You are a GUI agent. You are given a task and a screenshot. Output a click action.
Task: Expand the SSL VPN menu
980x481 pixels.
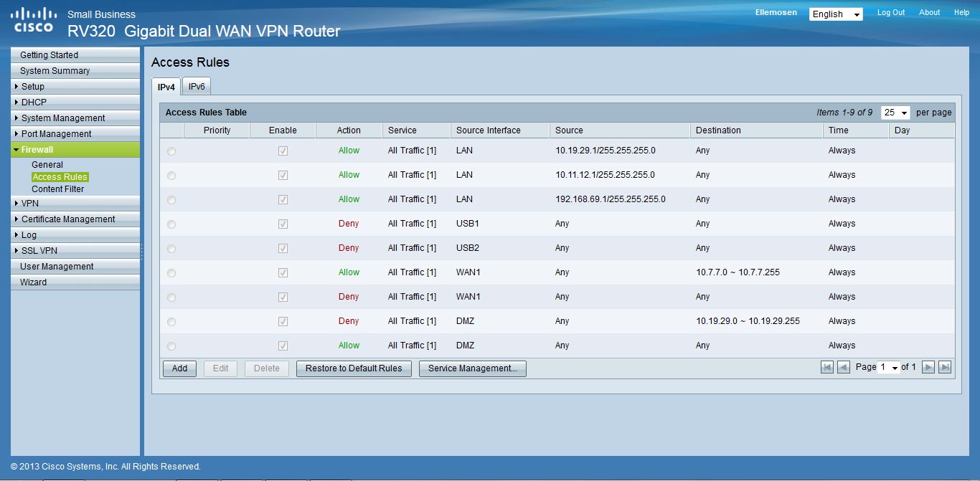[x=75, y=250]
